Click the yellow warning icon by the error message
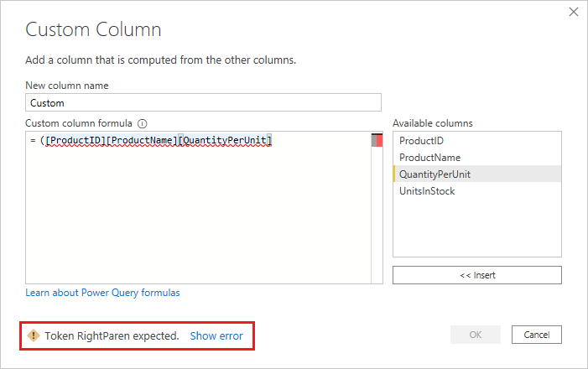Viewport: 588px width, 369px height. (34, 335)
